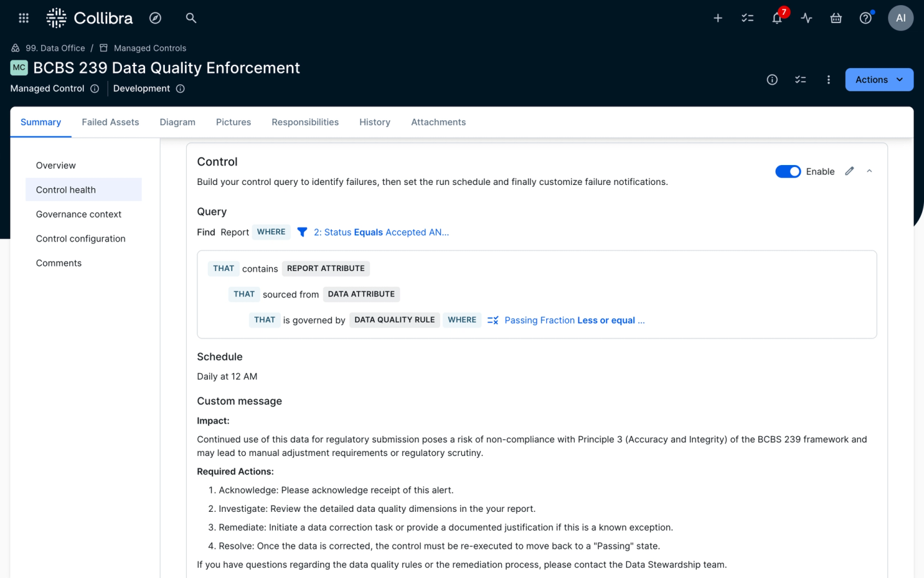Open the Responsibilities tab
This screenshot has width=924, height=578.
pyautogui.click(x=305, y=122)
